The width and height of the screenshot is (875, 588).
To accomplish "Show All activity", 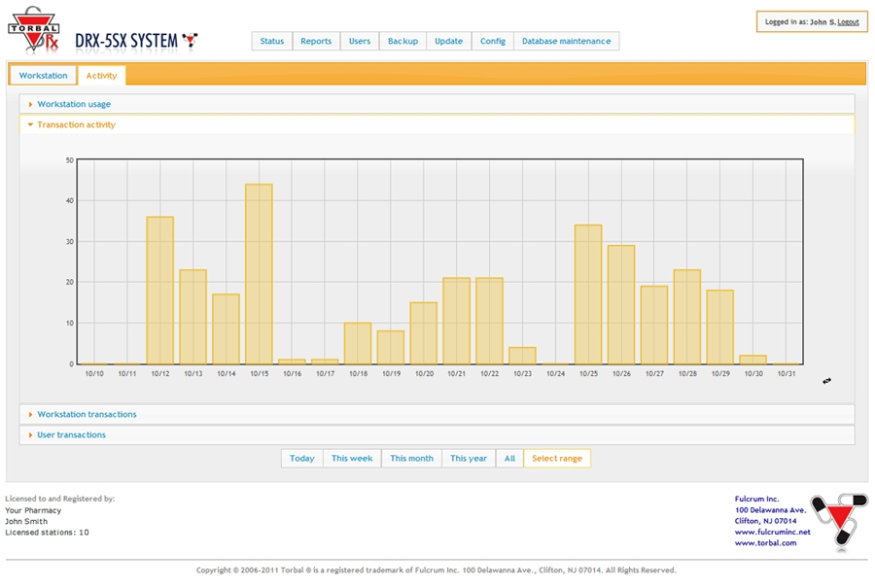I will pos(509,458).
